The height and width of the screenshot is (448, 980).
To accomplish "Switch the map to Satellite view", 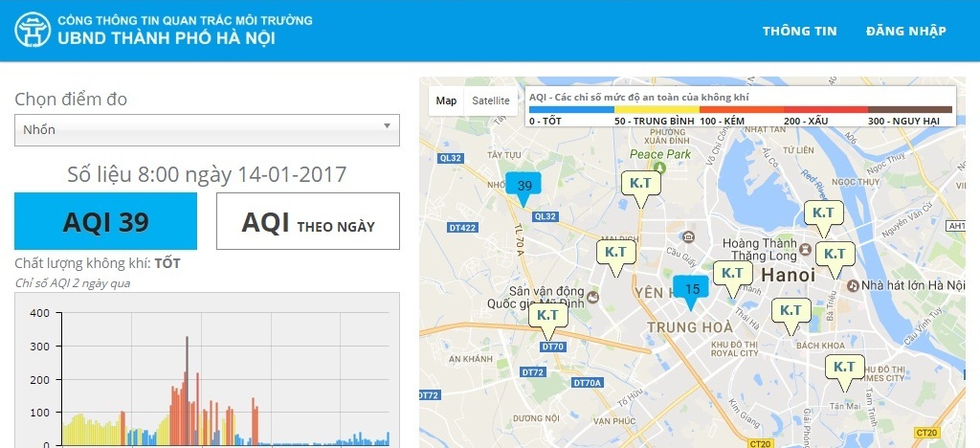I will click(x=490, y=101).
